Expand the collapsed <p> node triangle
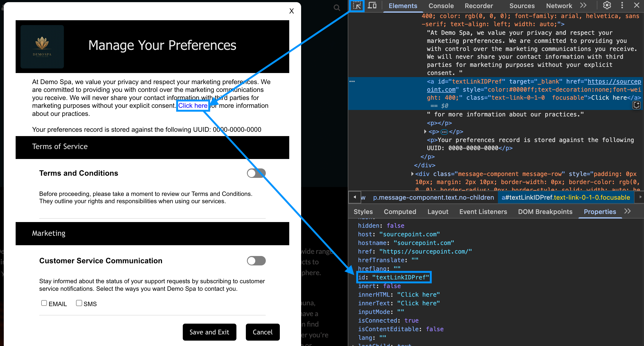The width and height of the screenshot is (644, 346). click(425, 132)
